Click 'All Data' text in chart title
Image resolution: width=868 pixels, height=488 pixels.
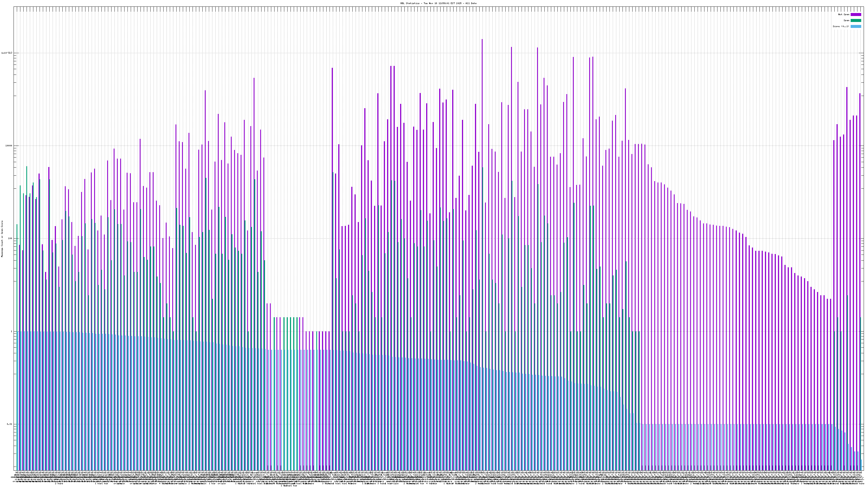472,3
